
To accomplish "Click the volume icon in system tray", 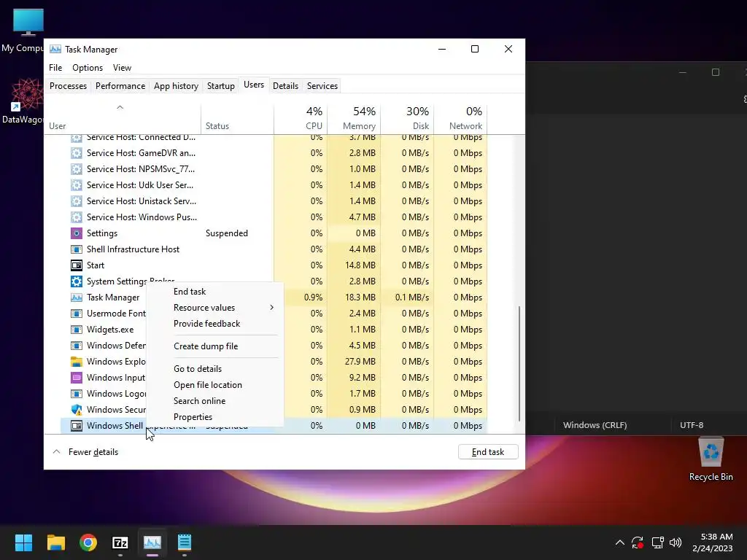I will (675, 542).
